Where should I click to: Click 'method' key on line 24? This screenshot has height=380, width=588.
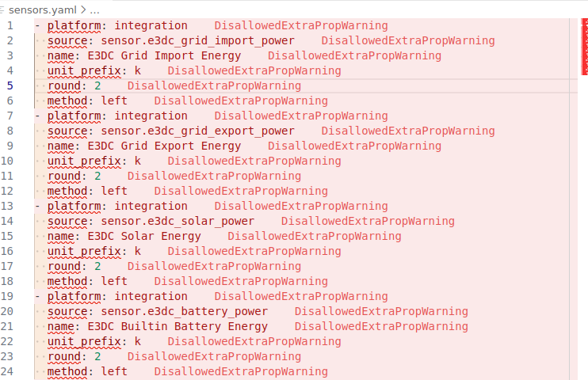pyautogui.click(x=67, y=371)
